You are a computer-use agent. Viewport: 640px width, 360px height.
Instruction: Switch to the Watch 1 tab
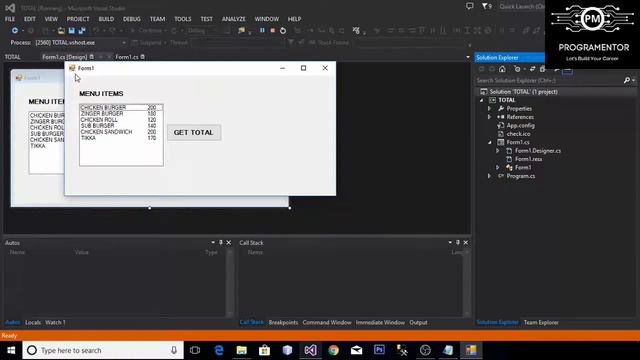(x=55, y=322)
